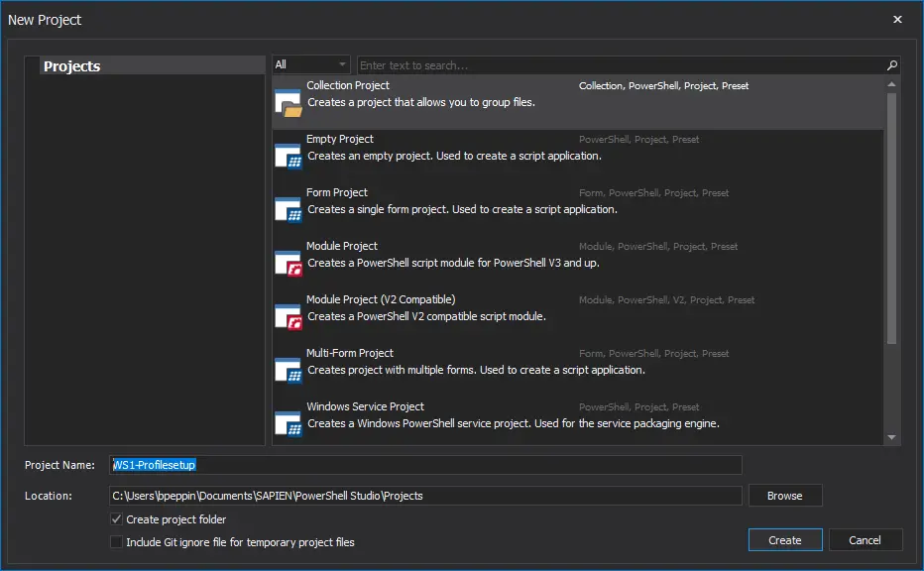The width and height of the screenshot is (924, 571).
Task: Click the Create button
Action: pyautogui.click(x=785, y=539)
